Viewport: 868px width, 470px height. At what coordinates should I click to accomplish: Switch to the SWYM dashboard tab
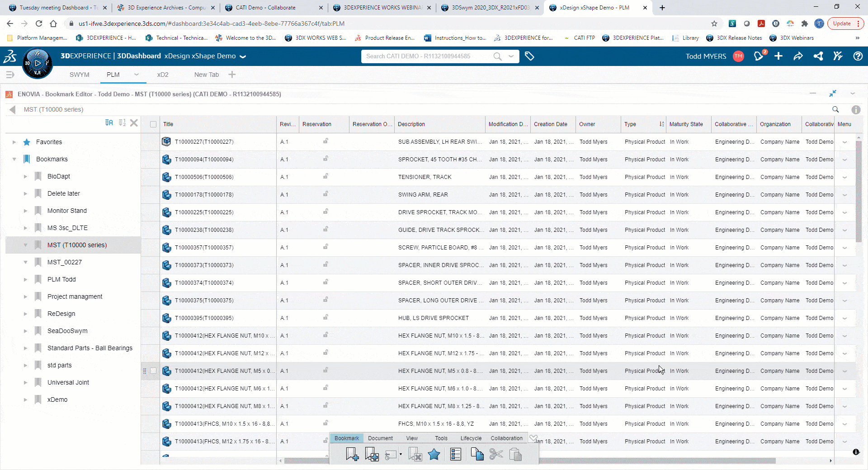tap(80, 75)
